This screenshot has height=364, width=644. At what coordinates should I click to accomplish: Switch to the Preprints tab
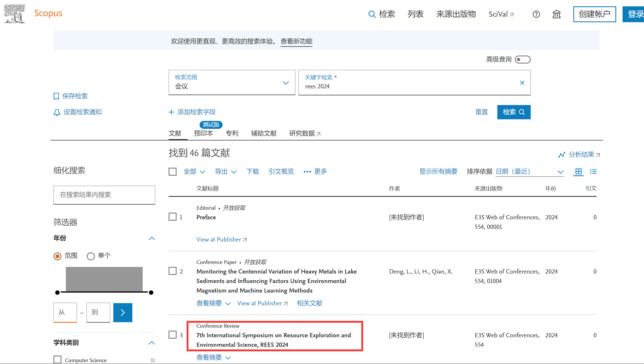pyautogui.click(x=203, y=133)
